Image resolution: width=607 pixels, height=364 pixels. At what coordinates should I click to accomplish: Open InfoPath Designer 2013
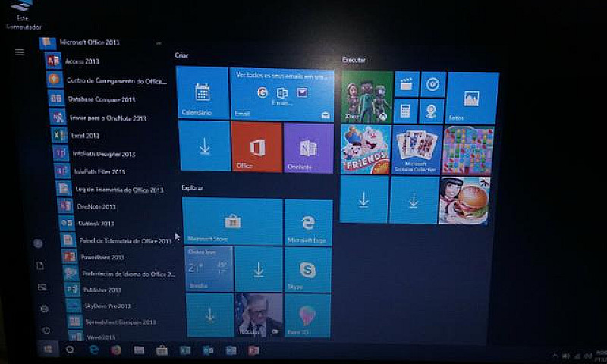tap(104, 154)
